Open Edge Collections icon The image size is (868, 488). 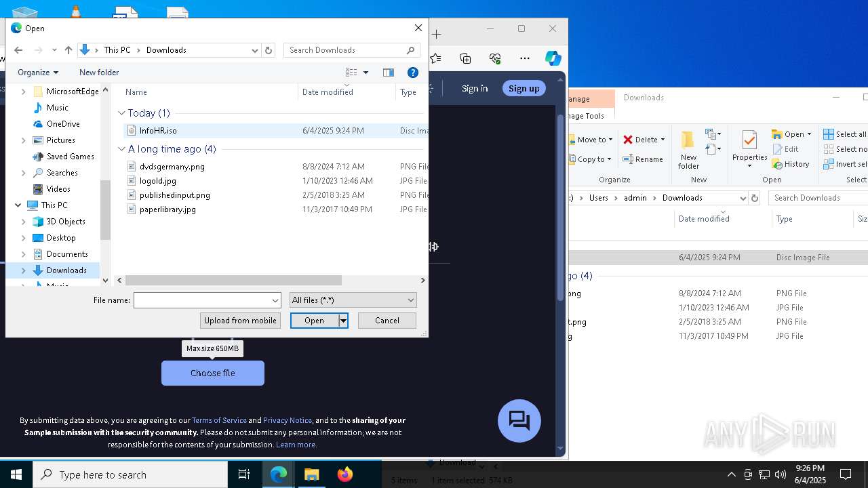point(465,58)
